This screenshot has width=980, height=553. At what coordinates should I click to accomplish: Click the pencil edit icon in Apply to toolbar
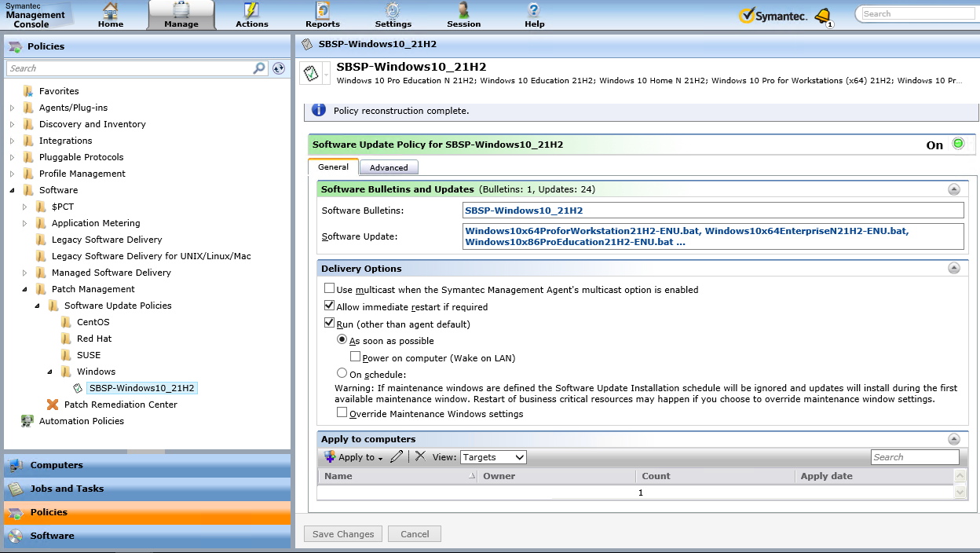click(x=397, y=456)
